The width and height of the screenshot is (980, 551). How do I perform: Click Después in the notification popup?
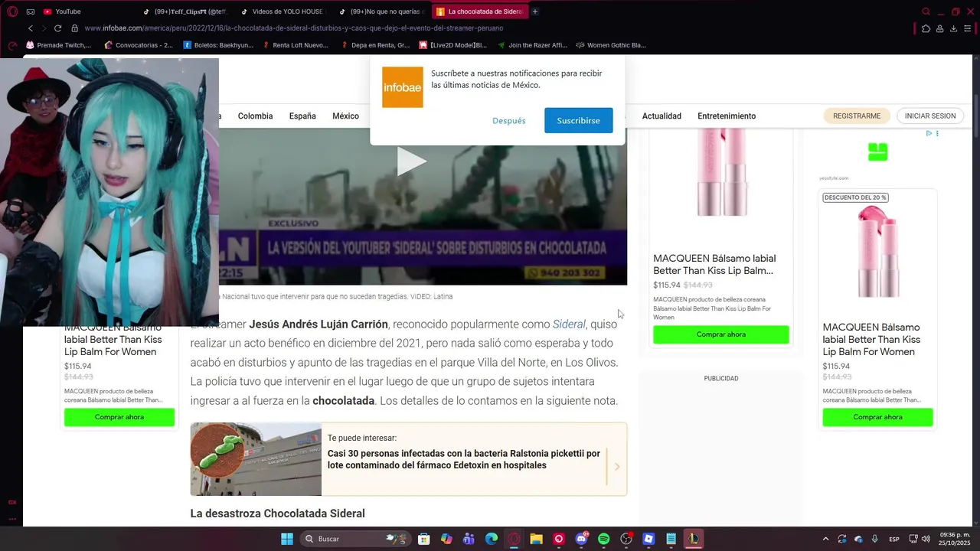[x=509, y=121]
